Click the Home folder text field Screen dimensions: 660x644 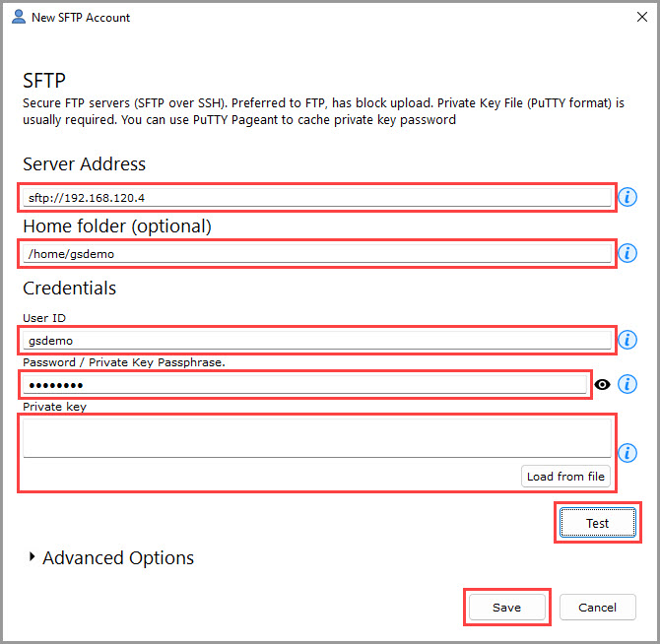coord(317,254)
